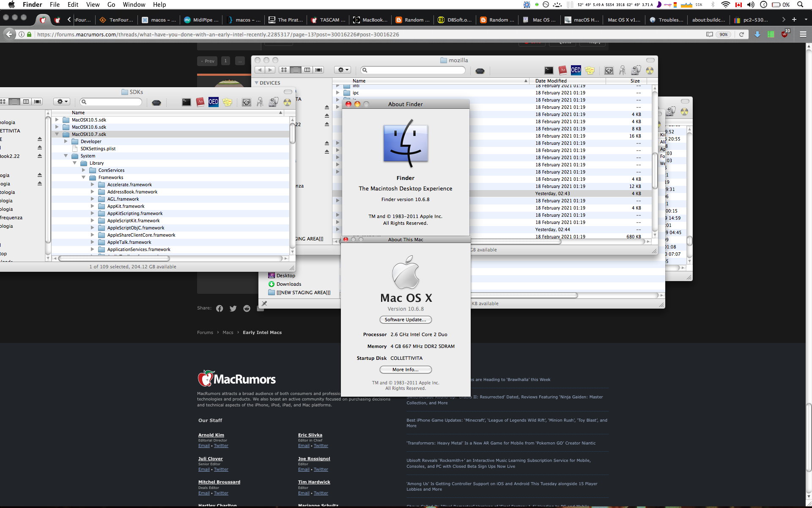The width and height of the screenshot is (812, 508).
Task: Click Software Update button
Action: 405,320
